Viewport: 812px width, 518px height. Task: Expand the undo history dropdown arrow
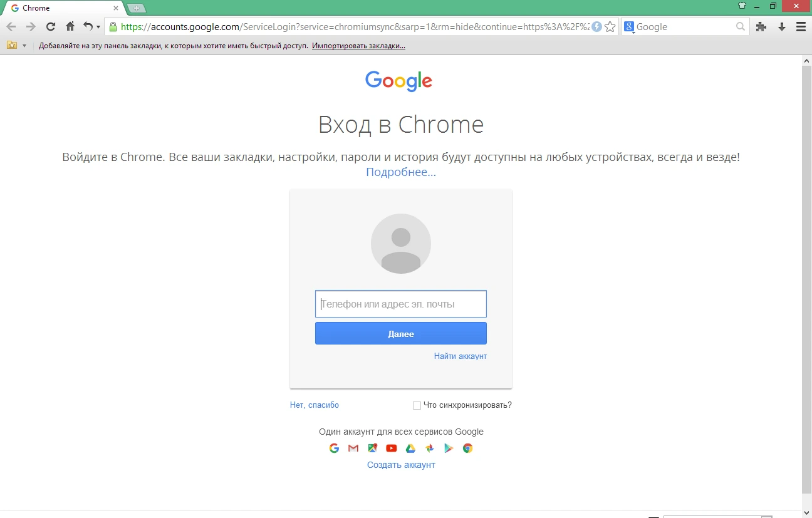[98, 28]
